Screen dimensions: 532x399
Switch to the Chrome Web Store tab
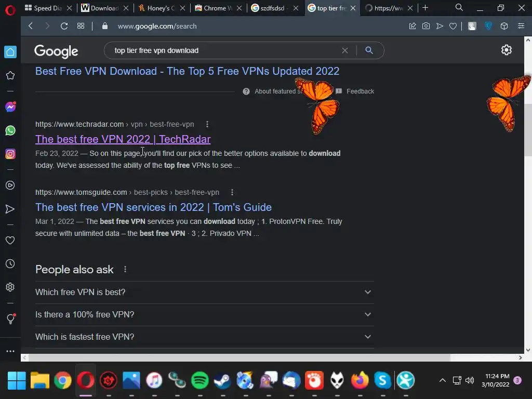(217, 8)
